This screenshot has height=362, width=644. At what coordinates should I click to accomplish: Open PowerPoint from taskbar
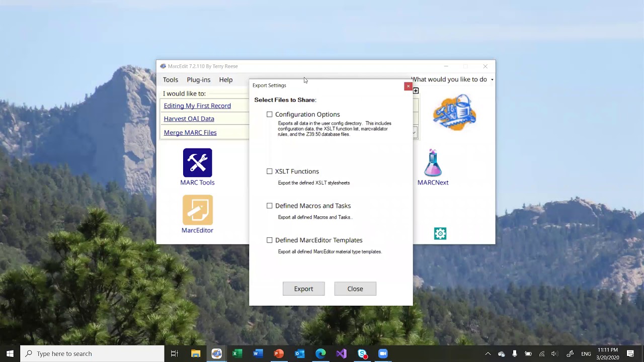(x=279, y=353)
